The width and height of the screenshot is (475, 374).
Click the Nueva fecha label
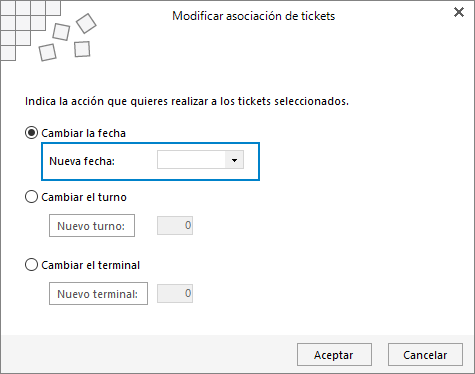pos(82,161)
